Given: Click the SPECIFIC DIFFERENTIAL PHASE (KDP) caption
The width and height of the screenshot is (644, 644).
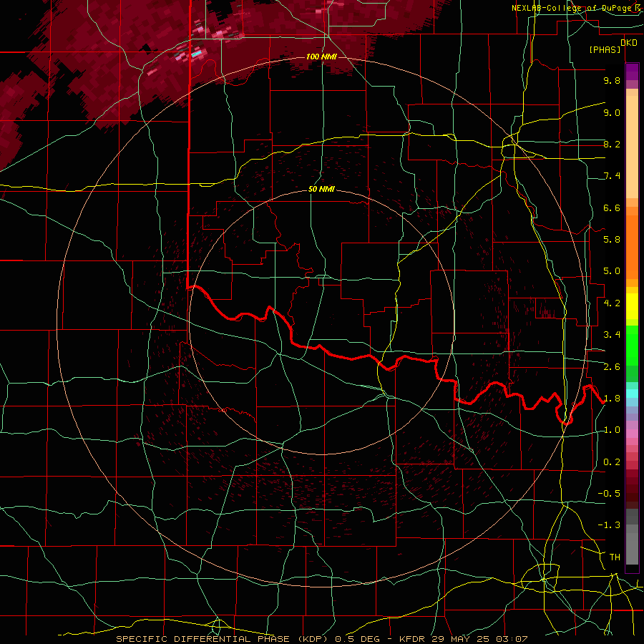Looking at the screenshot, I should [x=223, y=639].
